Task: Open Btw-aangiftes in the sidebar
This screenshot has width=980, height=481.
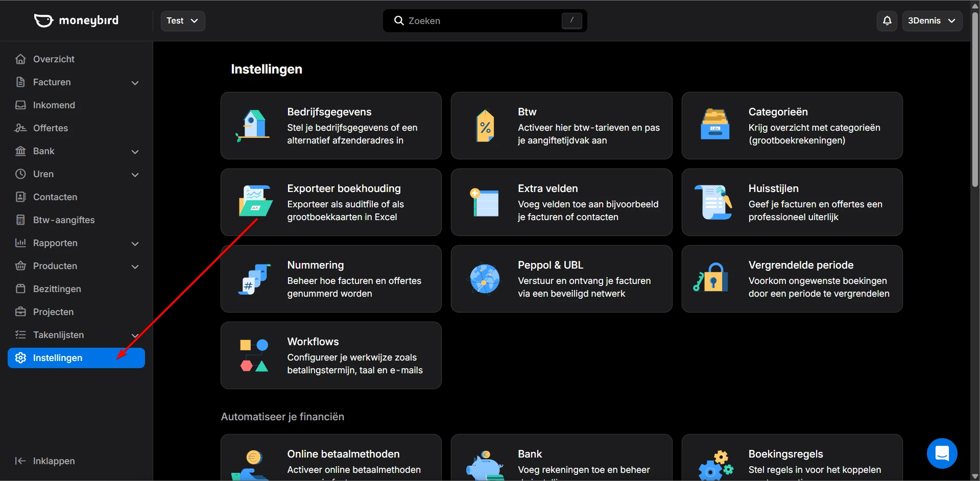Action: (64, 220)
